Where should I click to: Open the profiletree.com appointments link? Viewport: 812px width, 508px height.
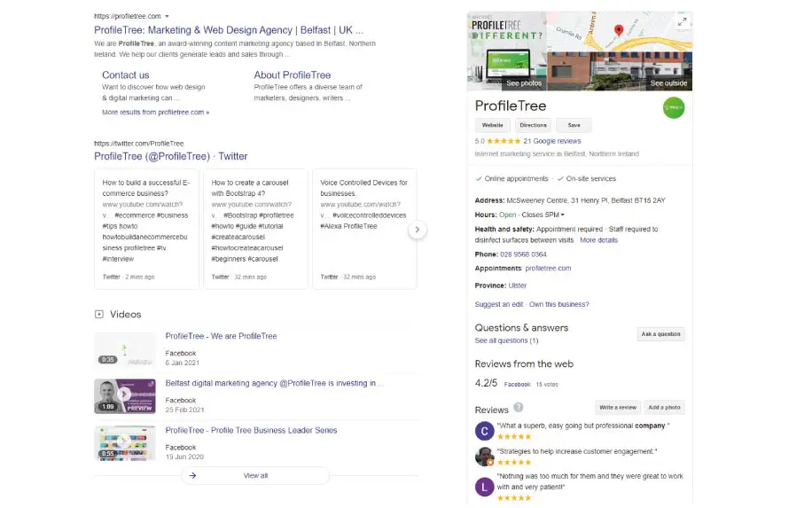(548, 269)
